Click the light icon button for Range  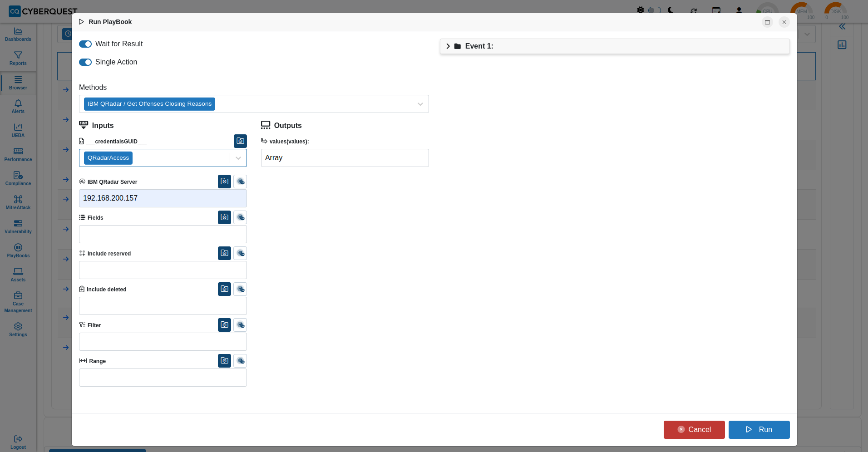coord(240,361)
